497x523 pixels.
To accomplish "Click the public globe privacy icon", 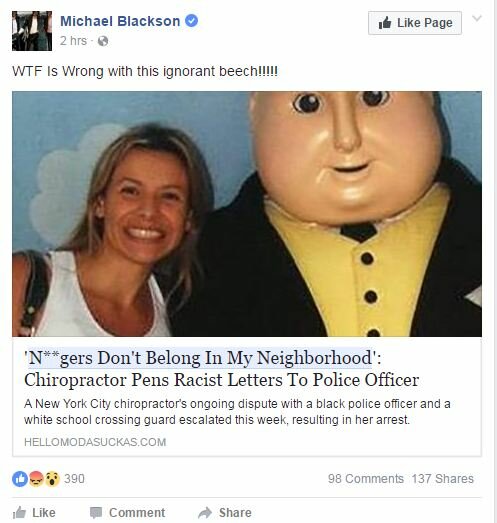I will tap(103, 41).
